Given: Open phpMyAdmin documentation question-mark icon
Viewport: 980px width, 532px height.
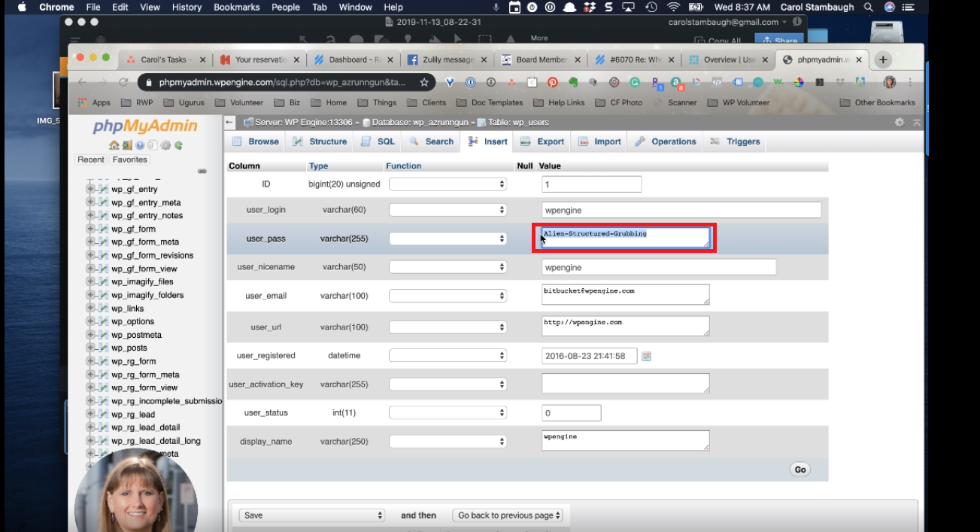Looking at the screenshot, I should point(140,146).
